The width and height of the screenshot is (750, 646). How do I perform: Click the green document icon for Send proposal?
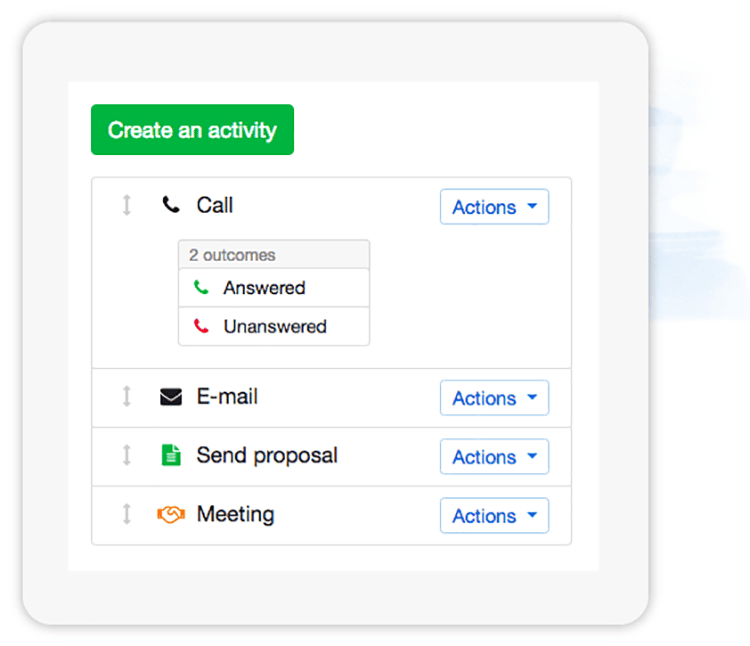click(171, 456)
